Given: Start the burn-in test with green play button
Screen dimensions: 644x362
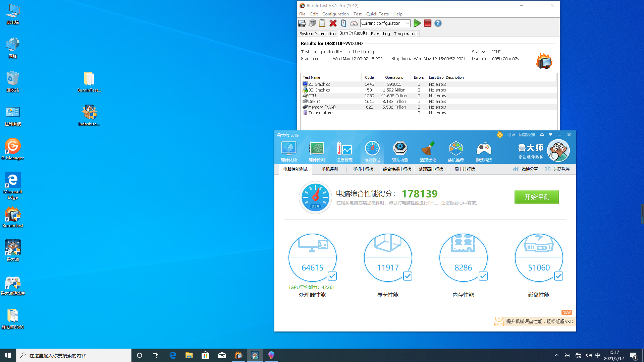Looking at the screenshot, I should tap(417, 23).
